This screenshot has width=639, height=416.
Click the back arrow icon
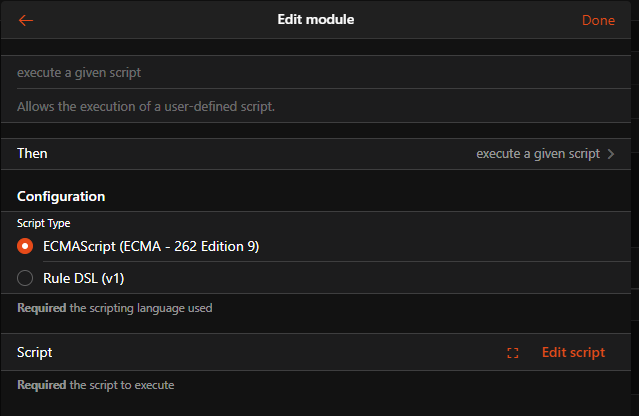coord(26,20)
